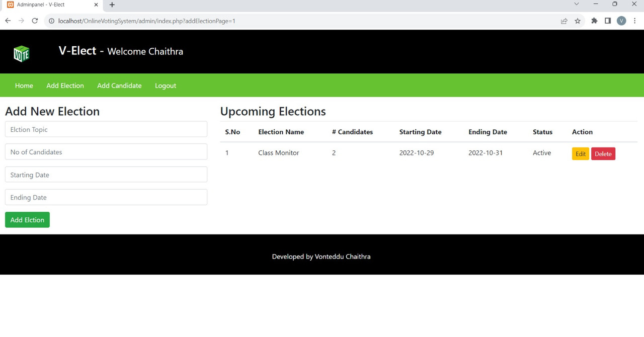Click the 2022-10-31 ending date cell
Image resolution: width=644 pixels, height=337 pixels.
(485, 153)
